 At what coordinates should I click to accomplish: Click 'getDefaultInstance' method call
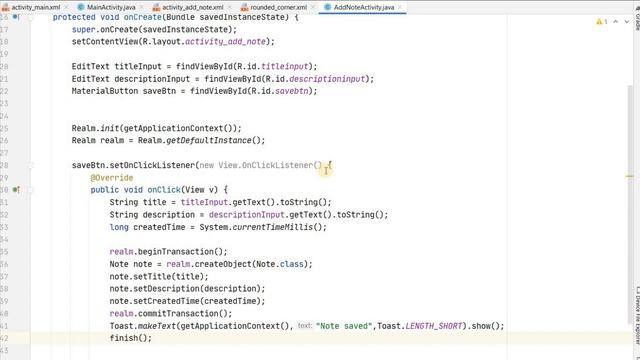[x=209, y=140]
